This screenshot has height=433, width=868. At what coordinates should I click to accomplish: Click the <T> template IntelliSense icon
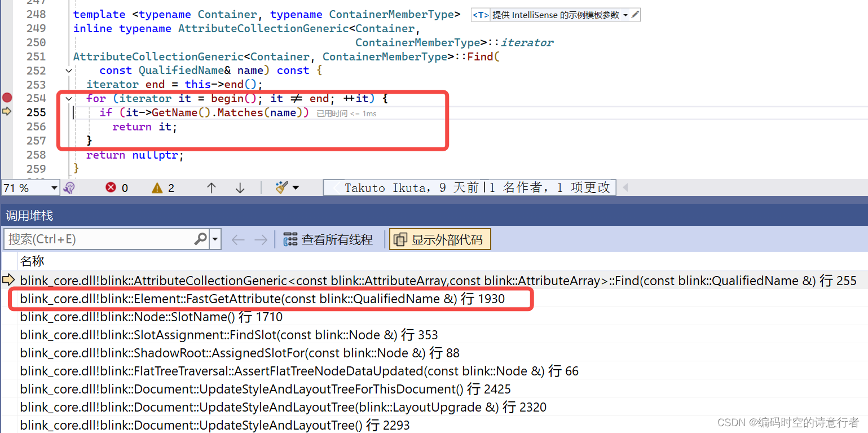[481, 15]
